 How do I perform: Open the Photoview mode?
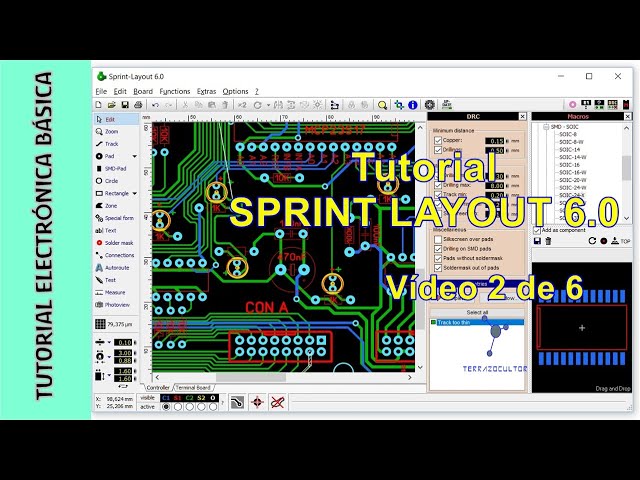[x=116, y=305]
